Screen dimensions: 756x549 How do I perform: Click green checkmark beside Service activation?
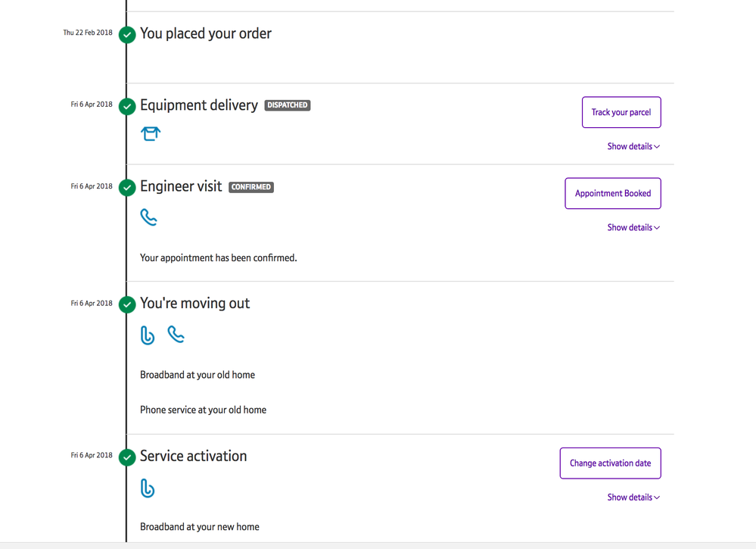click(x=127, y=457)
